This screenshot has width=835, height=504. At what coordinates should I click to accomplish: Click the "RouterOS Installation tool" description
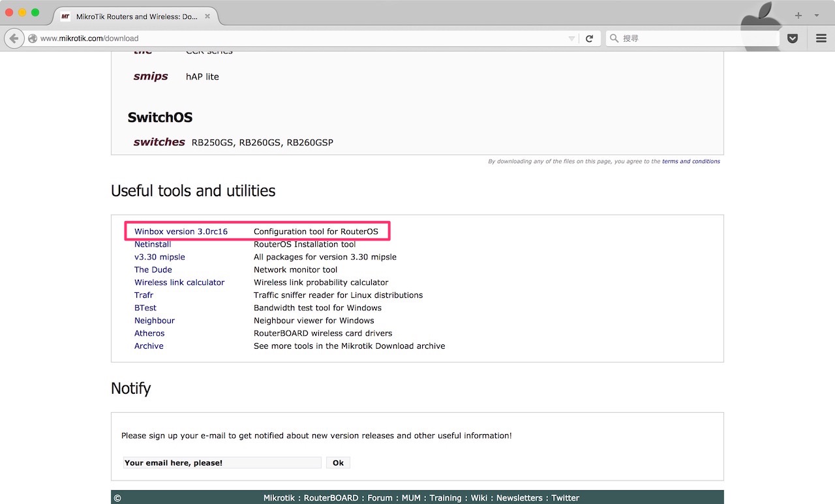[305, 245]
